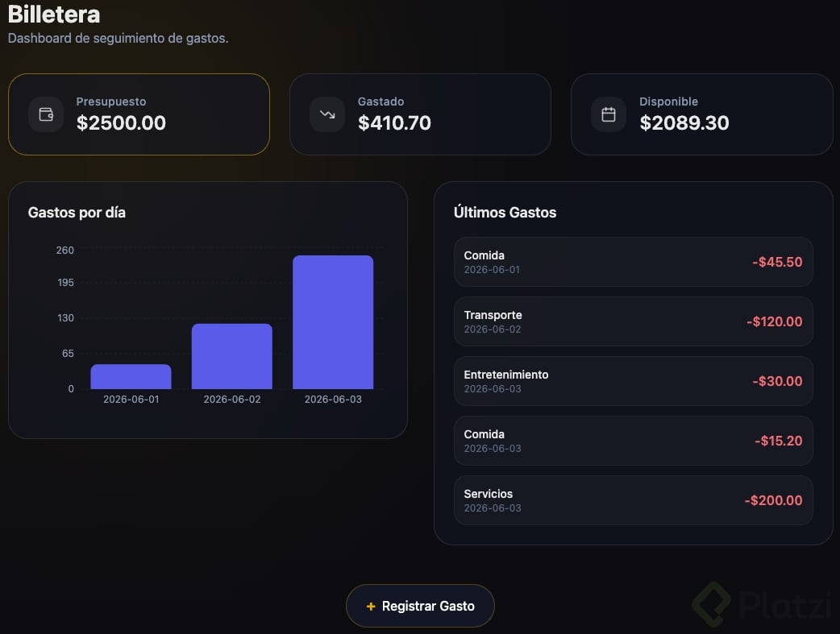
Task: Click the Gastos por día chart title
Action: click(x=77, y=213)
